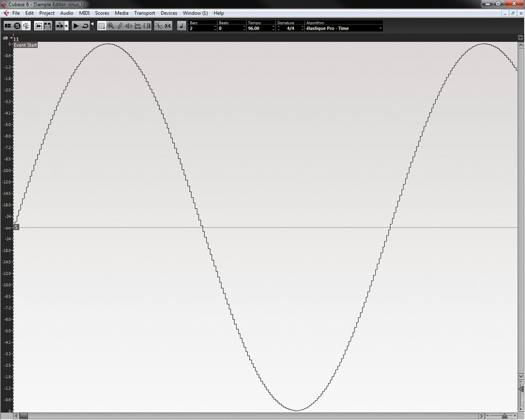The height and width of the screenshot is (420, 525).
Task: Minimize the inner Sample Editor window
Action: click(506, 13)
